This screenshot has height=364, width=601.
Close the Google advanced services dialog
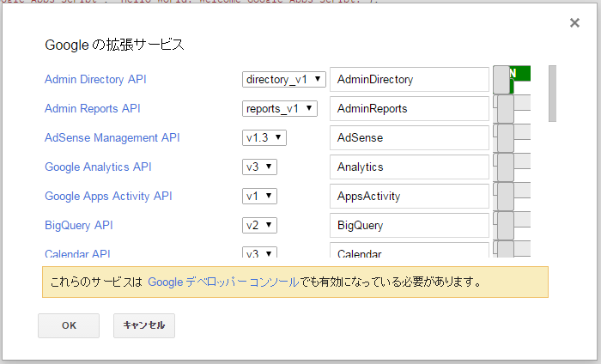pyautogui.click(x=574, y=23)
